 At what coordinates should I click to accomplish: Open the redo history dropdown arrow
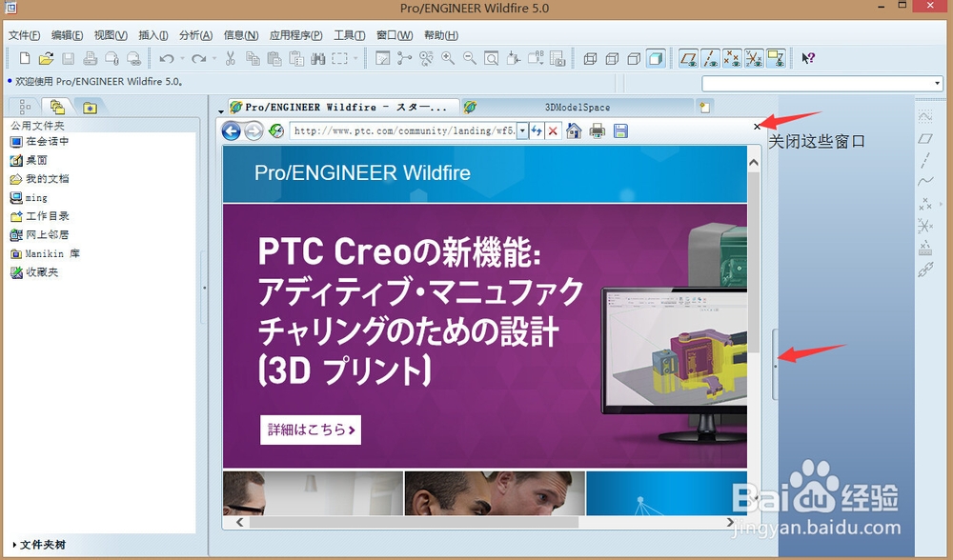point(213,59)
